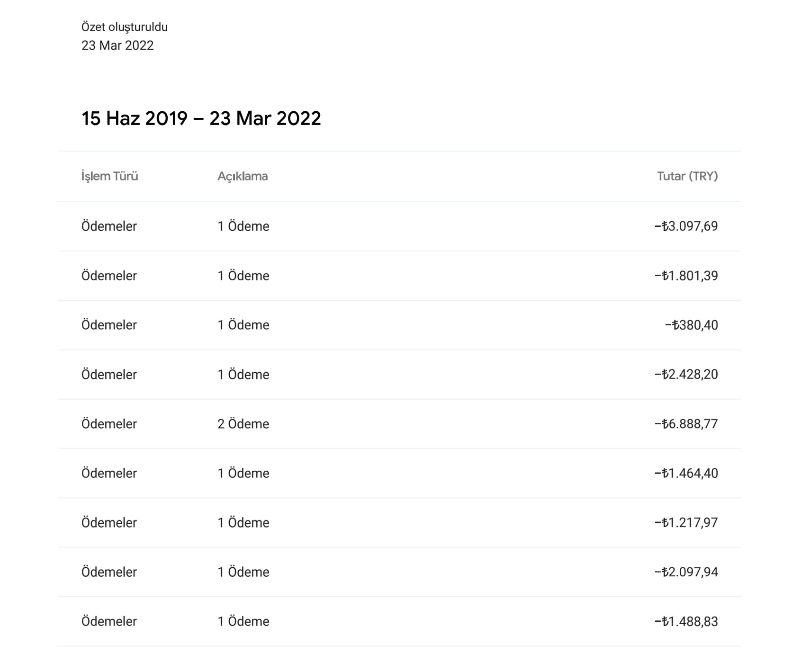
Task: Click the Açıklama column header
Action: 243,176
